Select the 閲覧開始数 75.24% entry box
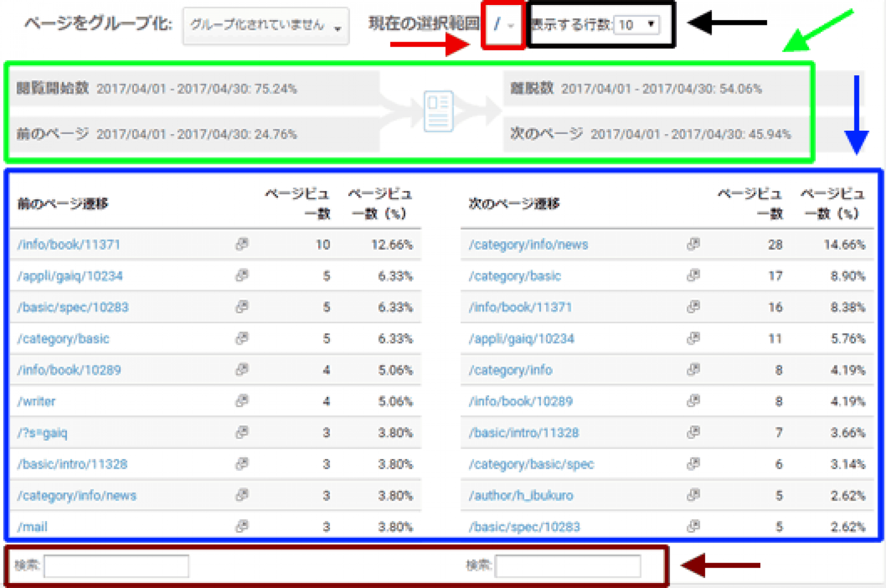886x588 pixels. [195, 89]
